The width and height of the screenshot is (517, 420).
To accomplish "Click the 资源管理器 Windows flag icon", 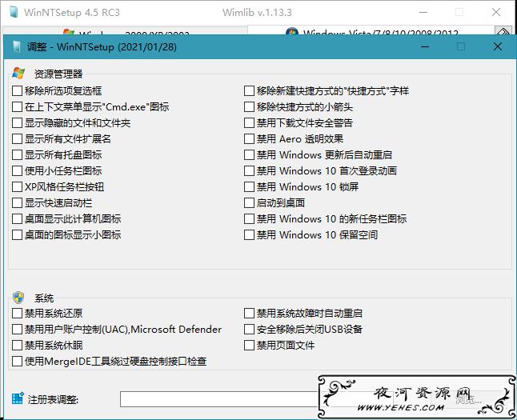I will coord(18,73).
